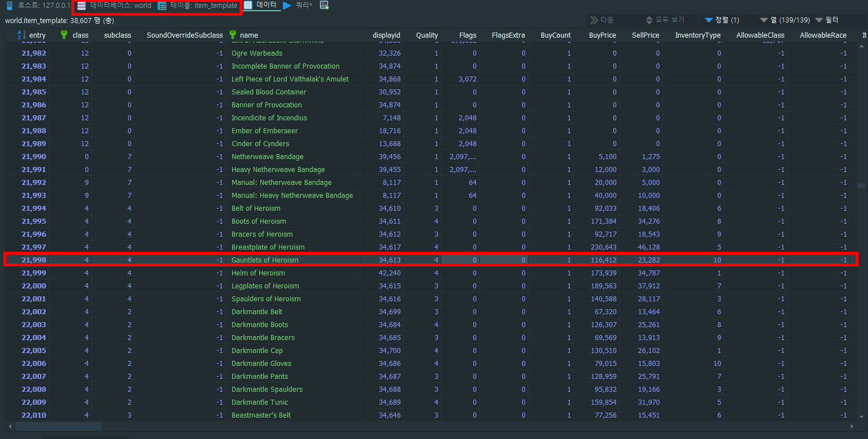Click SellPrice value 23,282
This screenshot has width=868, height=439.
[649, 260]
